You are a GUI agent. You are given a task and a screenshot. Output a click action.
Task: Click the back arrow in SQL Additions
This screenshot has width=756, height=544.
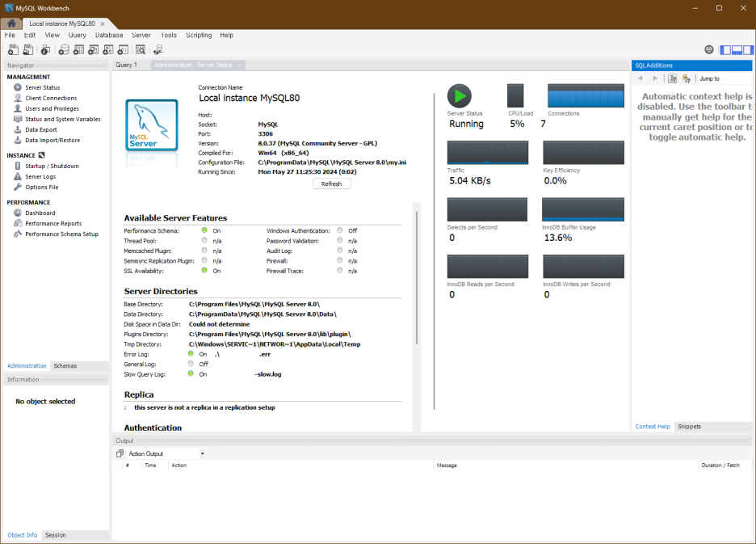pos(640,78)
